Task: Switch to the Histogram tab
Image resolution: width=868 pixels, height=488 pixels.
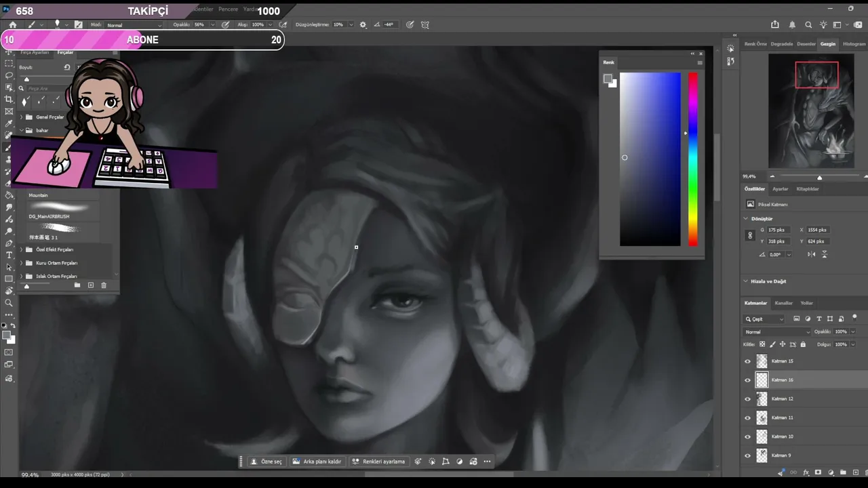Action: tap(854, 44)
